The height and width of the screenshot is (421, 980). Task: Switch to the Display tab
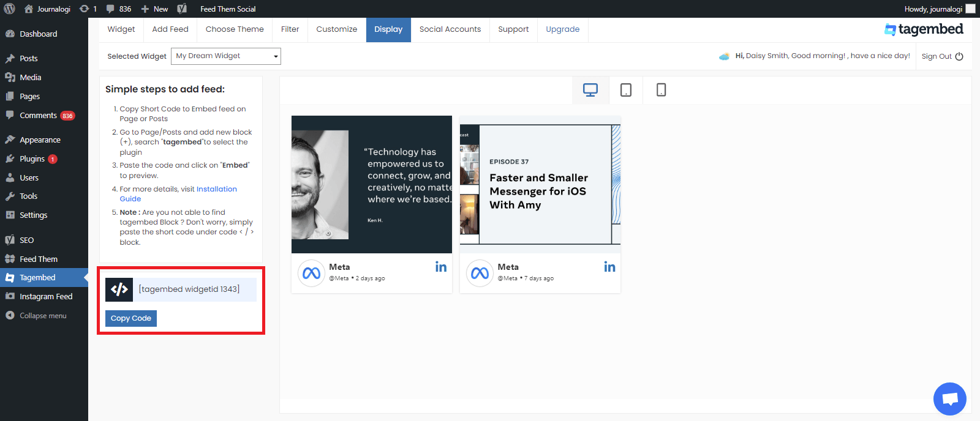(388, 29)
